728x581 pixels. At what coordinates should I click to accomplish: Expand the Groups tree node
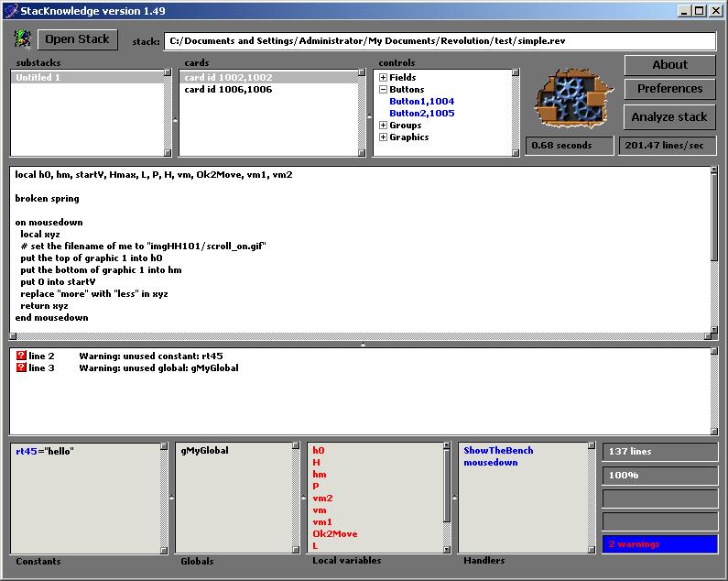click(383, 126)
